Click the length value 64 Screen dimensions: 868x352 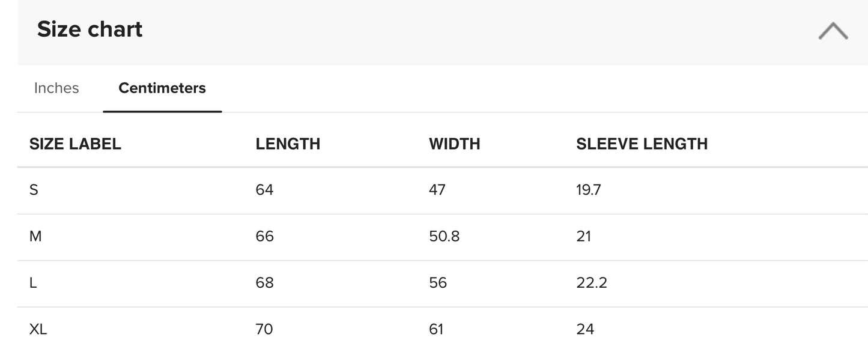pos(264,190)
